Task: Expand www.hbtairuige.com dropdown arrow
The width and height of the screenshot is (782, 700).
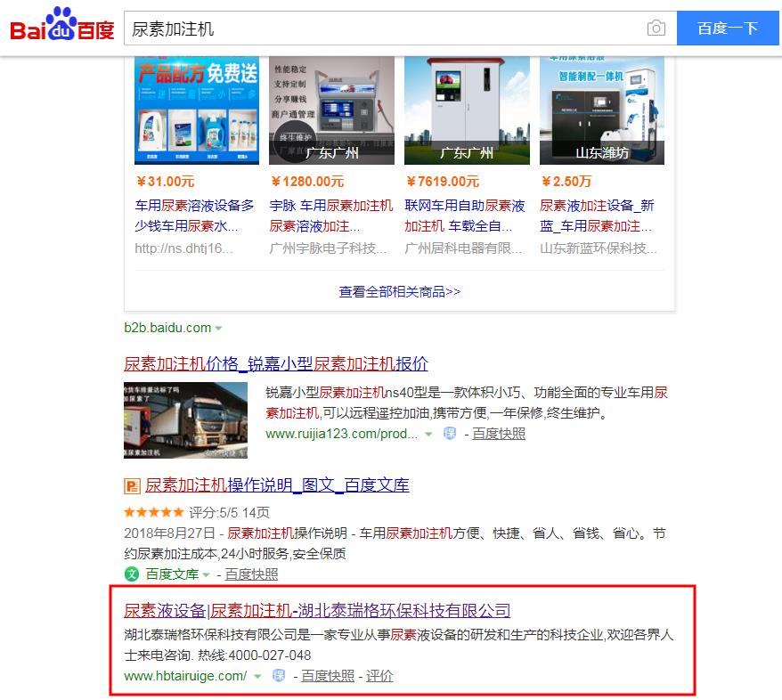Action: (x=257, y=677)
